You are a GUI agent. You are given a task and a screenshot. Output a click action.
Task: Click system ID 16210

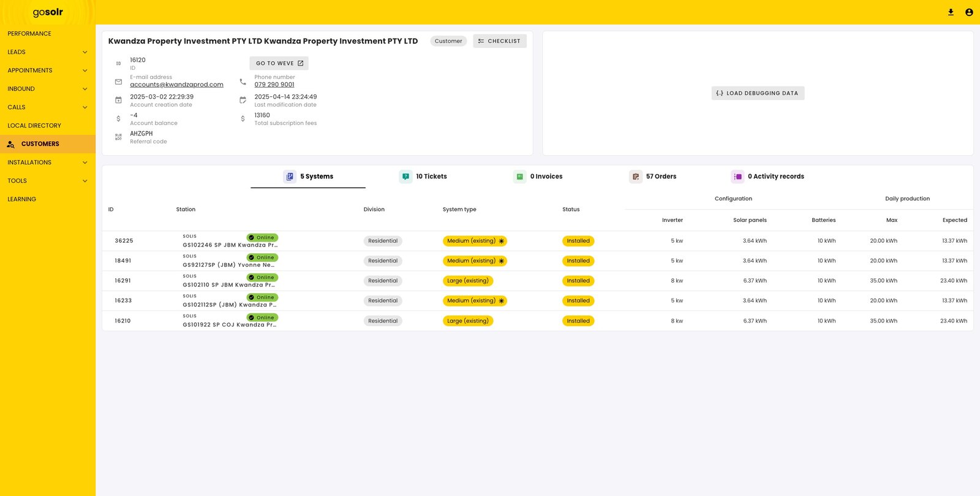[123, 321]
